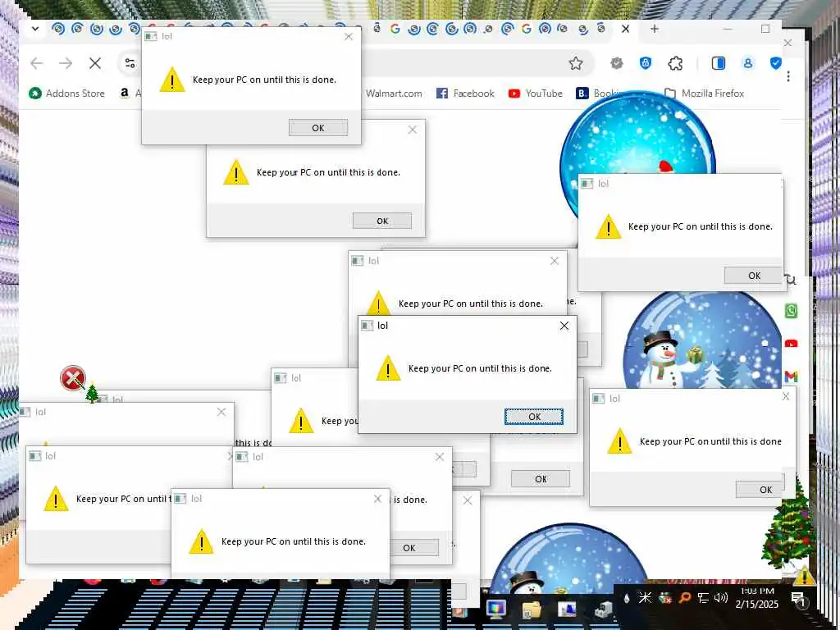Open network settings tray icon
Screen dimensions: 840x630
pyautogui.click(x=703, y=598)
